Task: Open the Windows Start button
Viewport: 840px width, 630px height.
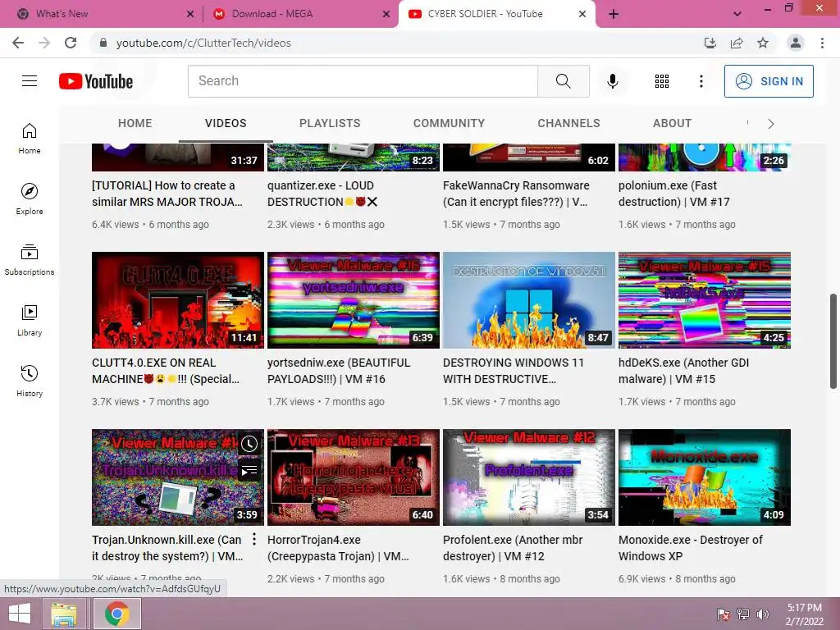Action: (x=20, y=614)
